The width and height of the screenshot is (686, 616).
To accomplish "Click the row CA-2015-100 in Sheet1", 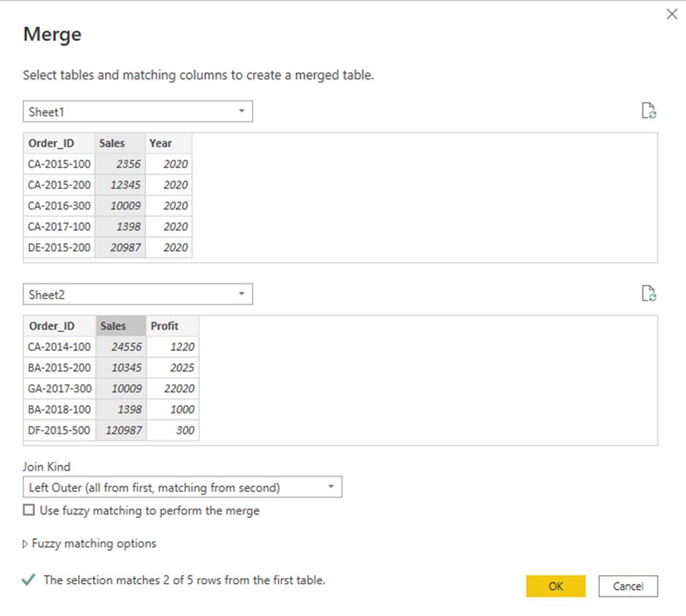I will (x=58, y=163).
